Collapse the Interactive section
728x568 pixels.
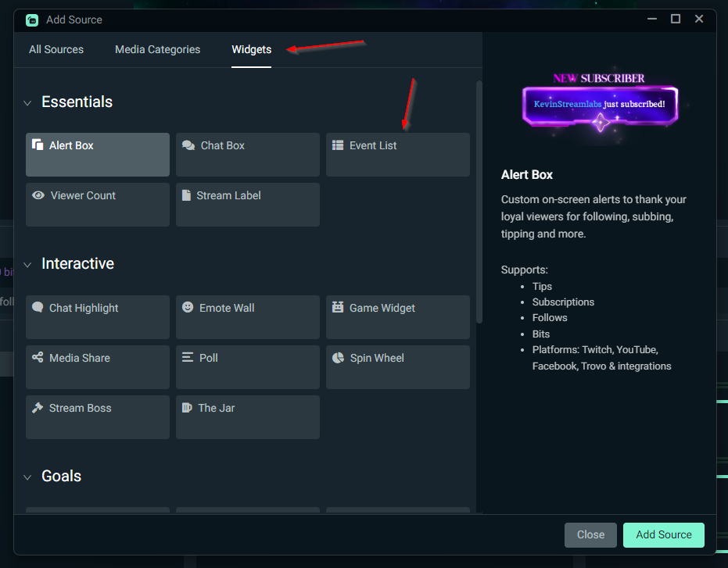(27, 263)
